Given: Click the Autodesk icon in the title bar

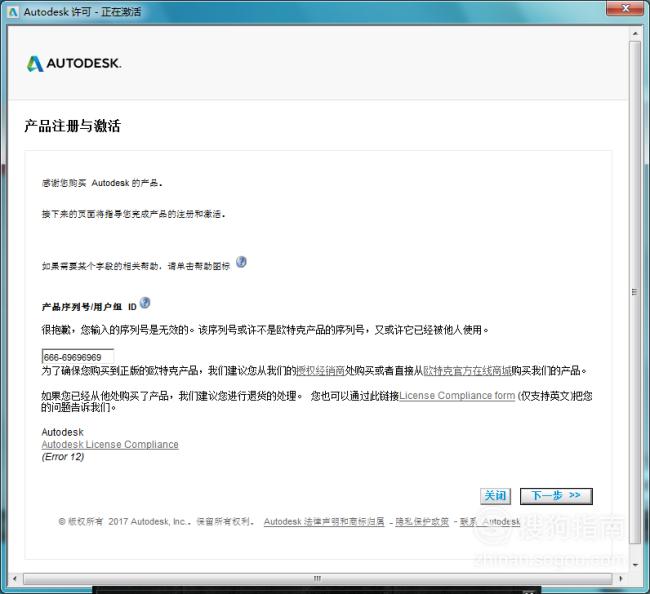Looking at the screenshot, I should click(13, 12).
